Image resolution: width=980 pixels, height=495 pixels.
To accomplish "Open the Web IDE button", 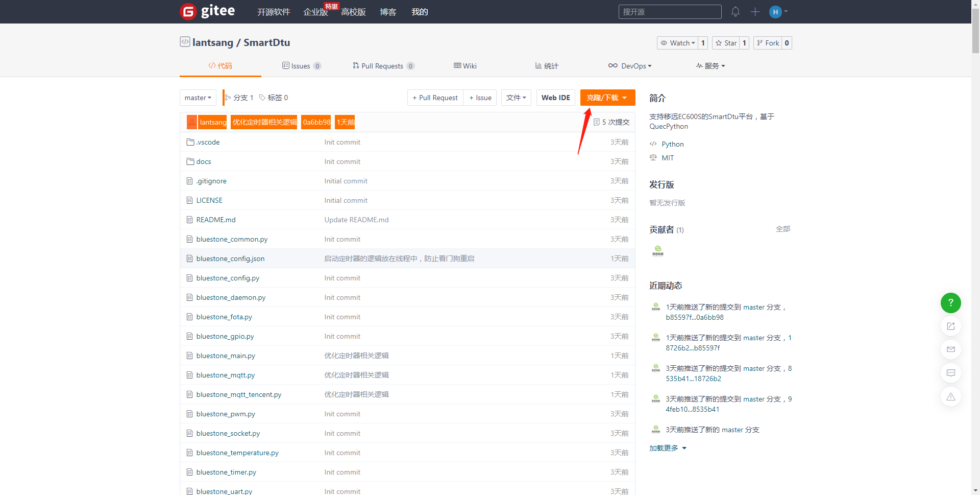I will [x=555, y=98].
